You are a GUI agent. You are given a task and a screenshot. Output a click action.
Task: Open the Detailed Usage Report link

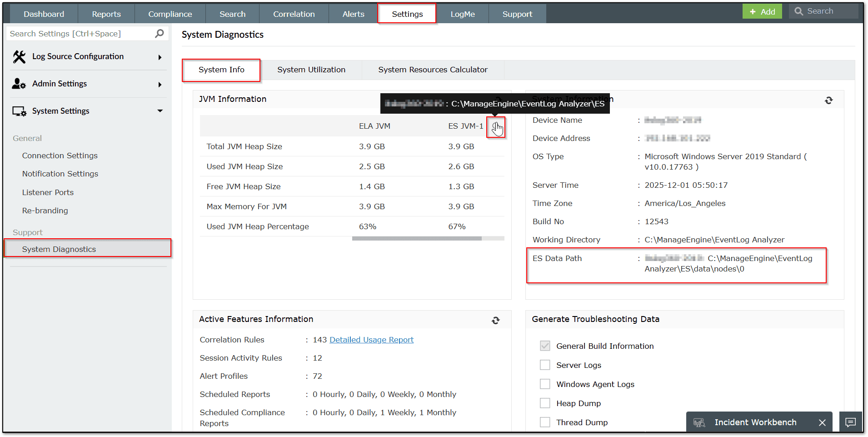(x=371, y=340)
